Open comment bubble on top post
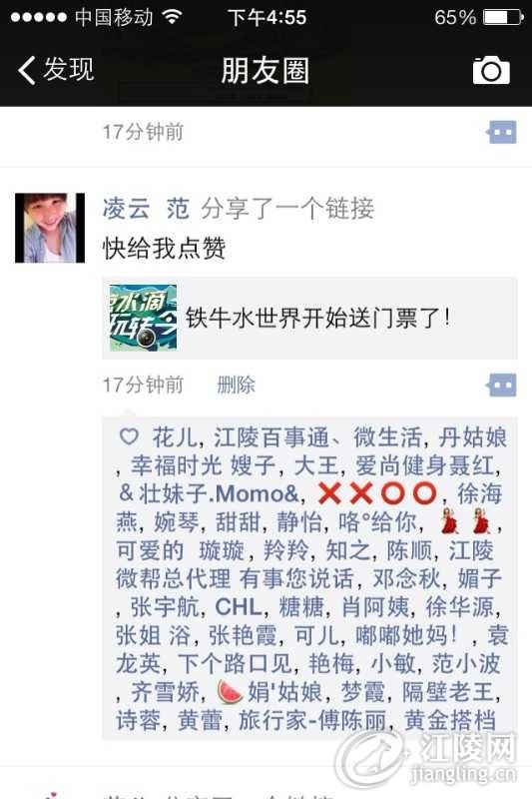This screenshot has width=532, height=799. tap(501, 133)
